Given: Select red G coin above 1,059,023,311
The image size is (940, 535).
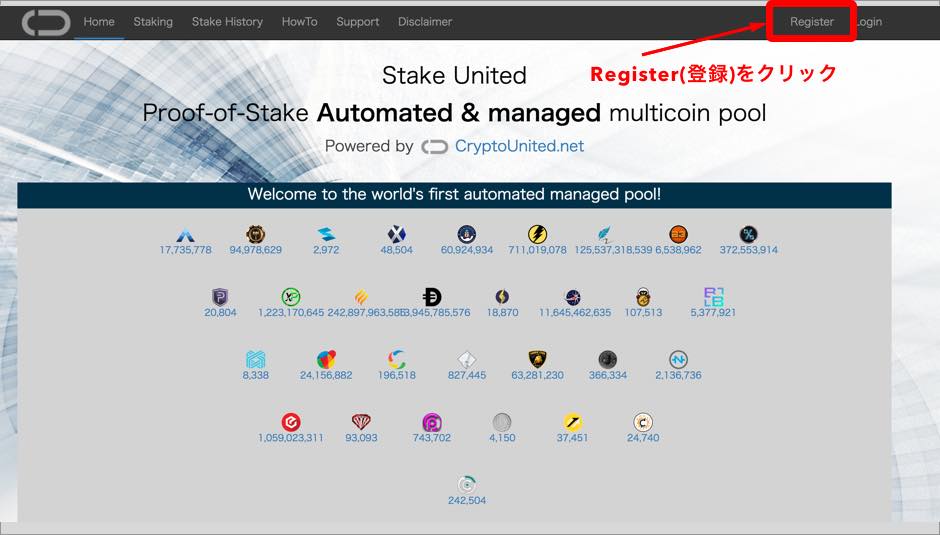Looking at the screenshot, I should click(291, 422).
